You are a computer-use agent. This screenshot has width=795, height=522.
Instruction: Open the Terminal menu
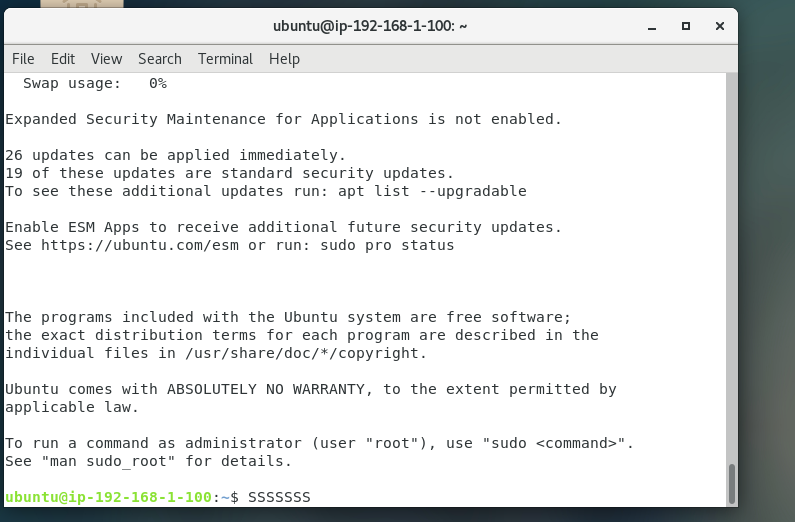[x=225, y=59]
